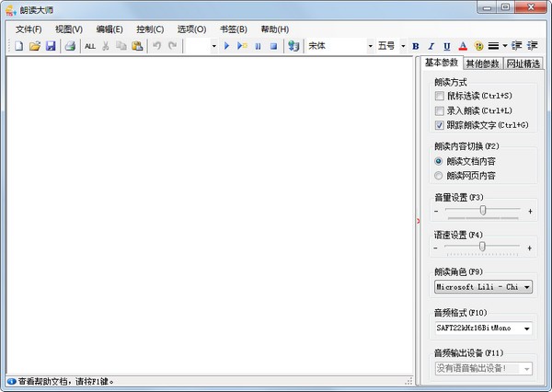Select 朗读网页内容 radio button
Image resolution: width=552 pixels, height=392 pixels.
click(438, 176)
